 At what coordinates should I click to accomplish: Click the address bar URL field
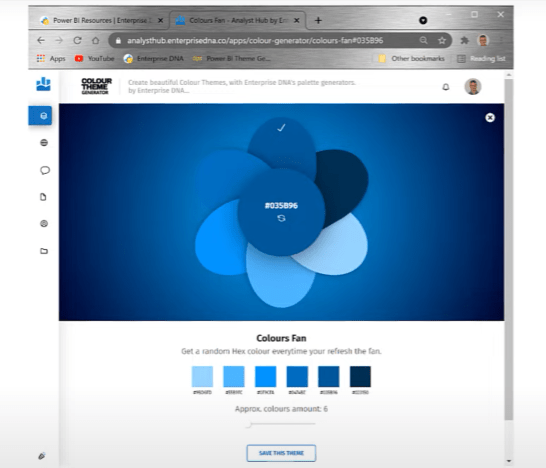pyautogui.click(x=255, y=41)
